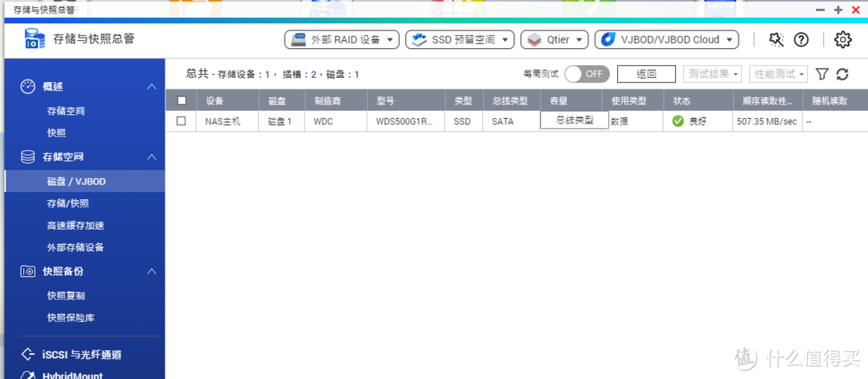Open the global settings gear icon

click(x=842, y=39)
